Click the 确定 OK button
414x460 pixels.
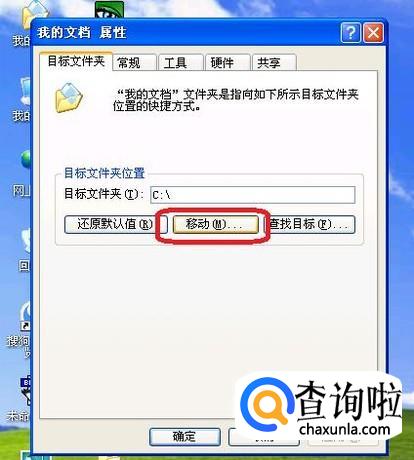[x=185, y=436]
